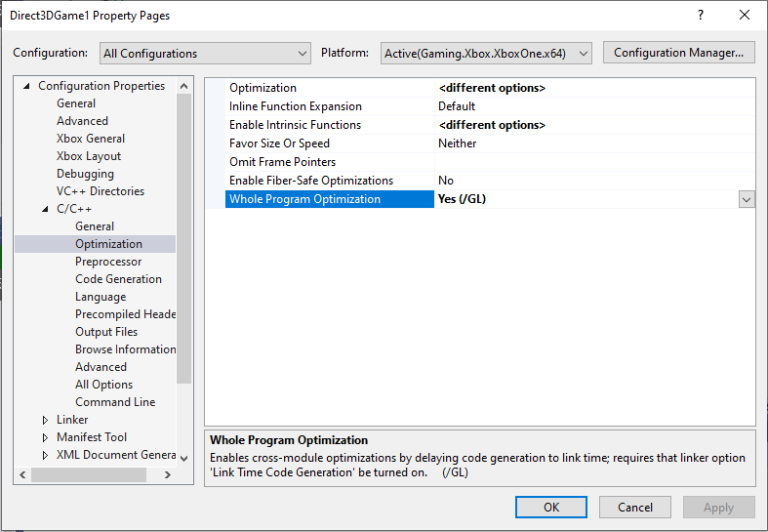The height and width of the screenshot is (532, 768).
Task: Select the Xbox Layout page
Action: tap(89, 156)
